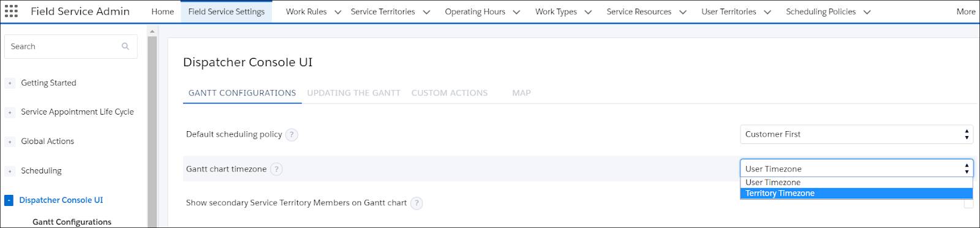Open the Work Rules nav tab
Screen dimensions: 980x228
[306, 12]
